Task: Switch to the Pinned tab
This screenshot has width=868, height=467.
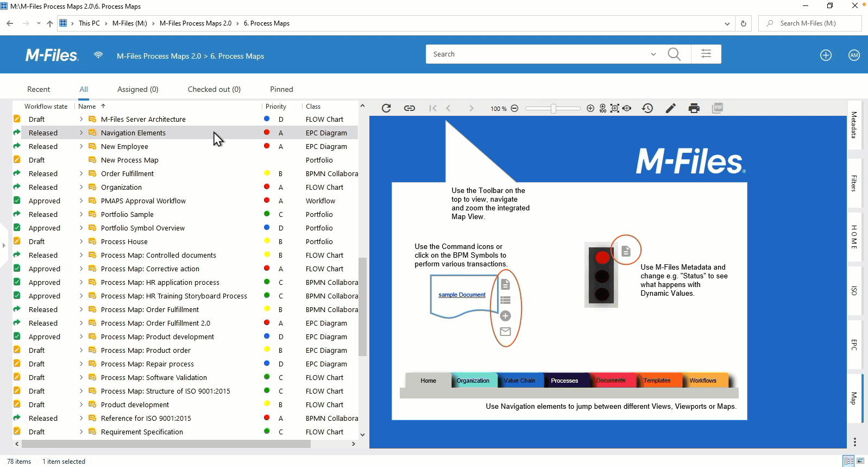Action: tap(281, 89)
